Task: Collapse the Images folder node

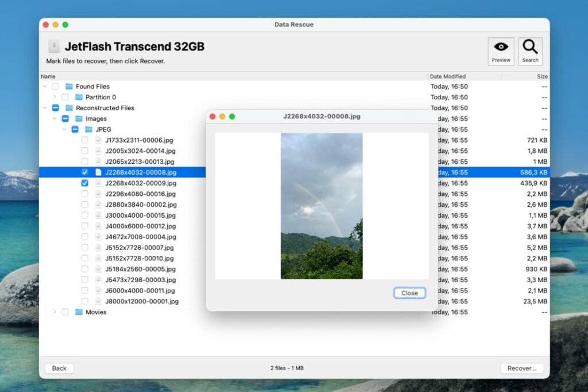Action: click(x=55, y=118)
